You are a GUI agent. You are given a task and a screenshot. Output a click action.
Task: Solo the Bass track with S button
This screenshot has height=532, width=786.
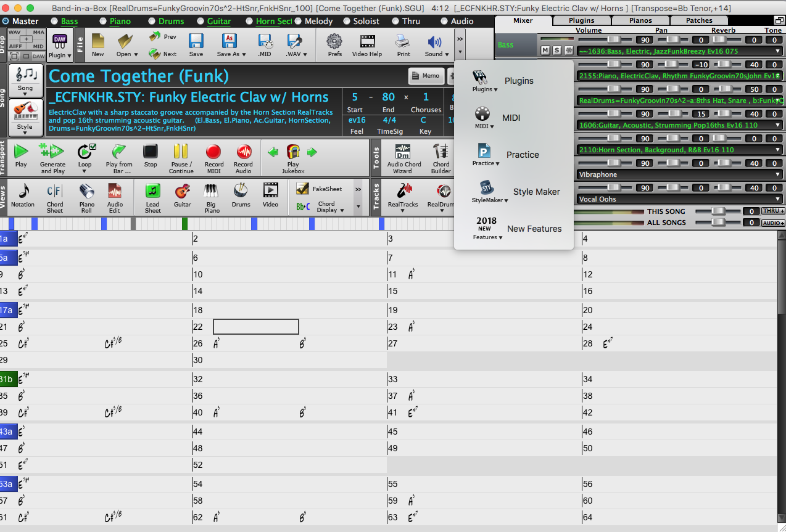pos(556,50)
